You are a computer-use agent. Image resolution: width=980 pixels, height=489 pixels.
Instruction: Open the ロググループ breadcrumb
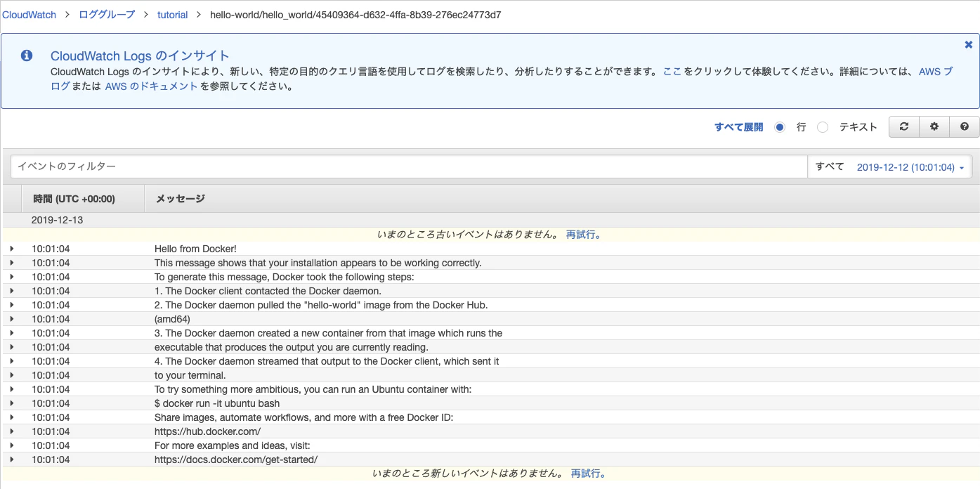click(x=106, y=14)
